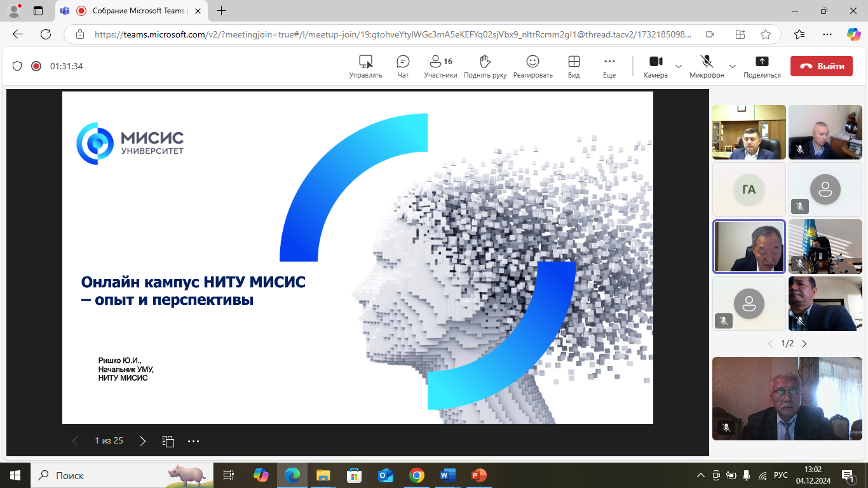Open the Чат panel
The width and height of the screenshot is (868, 488).
pos(403,66)
